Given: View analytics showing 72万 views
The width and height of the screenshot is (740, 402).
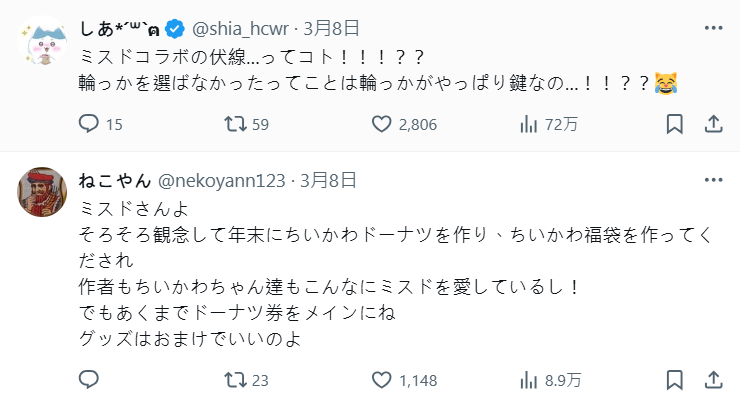Looking at the screenshot, I should click(529, 125).
